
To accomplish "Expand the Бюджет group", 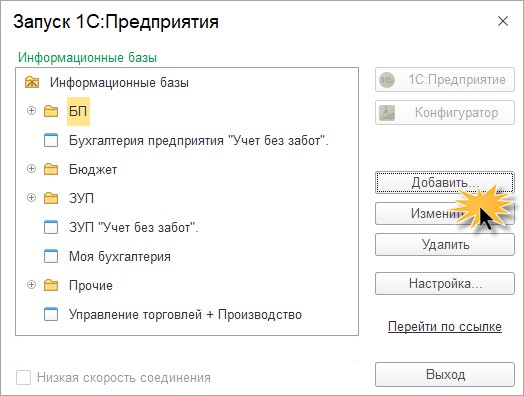I will (x=31, y=169).
